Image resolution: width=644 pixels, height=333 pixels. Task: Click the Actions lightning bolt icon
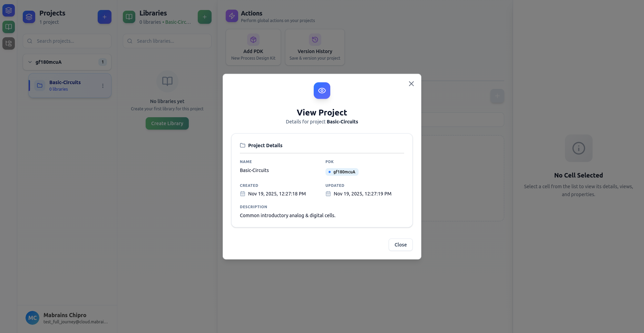(x=232, y=16)
